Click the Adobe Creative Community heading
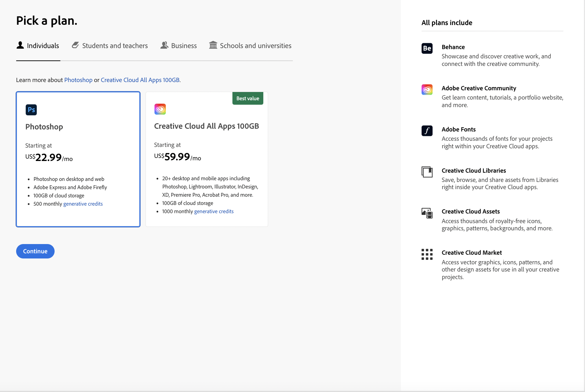The height and width of the screenshot is (392, 585). (479, 88)
